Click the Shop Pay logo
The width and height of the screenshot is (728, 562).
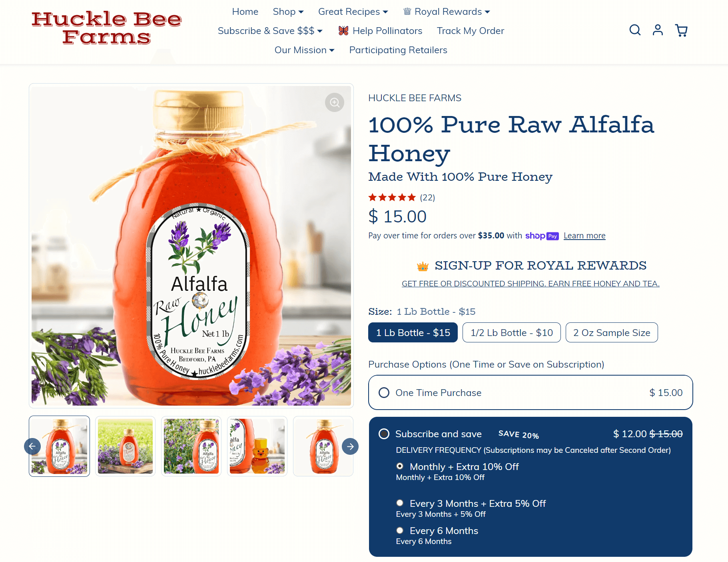click(x=542, y=236)
